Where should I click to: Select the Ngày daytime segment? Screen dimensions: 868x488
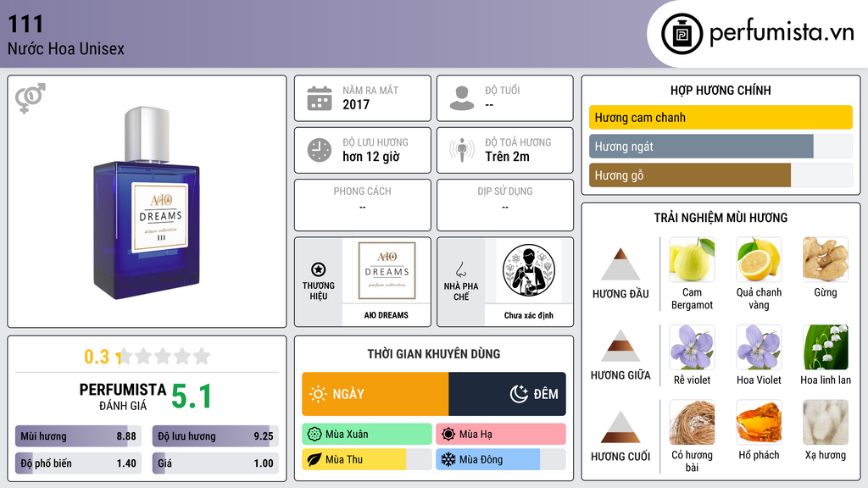pyautogui.click(x=376, y=394)
